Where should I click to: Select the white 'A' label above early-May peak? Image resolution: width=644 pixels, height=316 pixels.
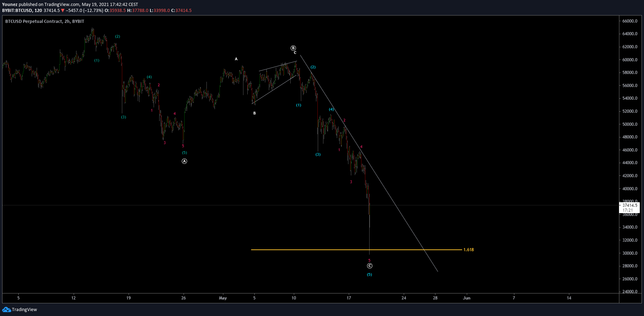[236, 59]
